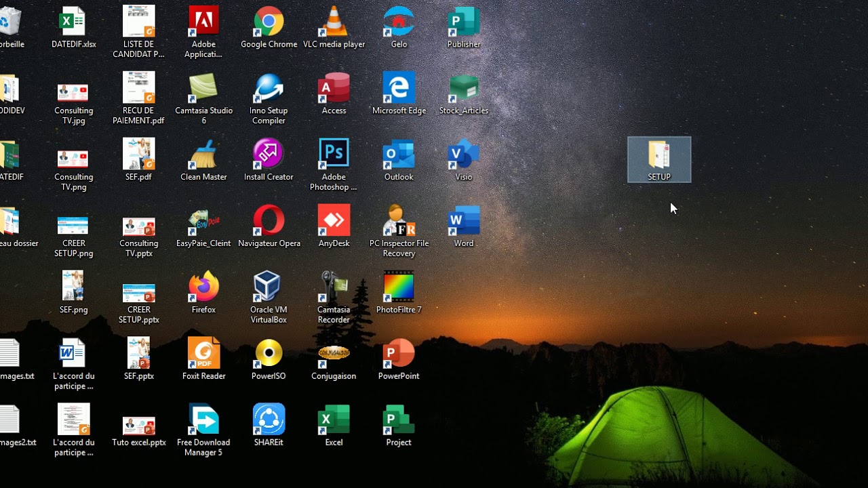Select PC Inspector File Recovery icon
Image resolution: width=868 pixels, height=488 pixels.
399,221
